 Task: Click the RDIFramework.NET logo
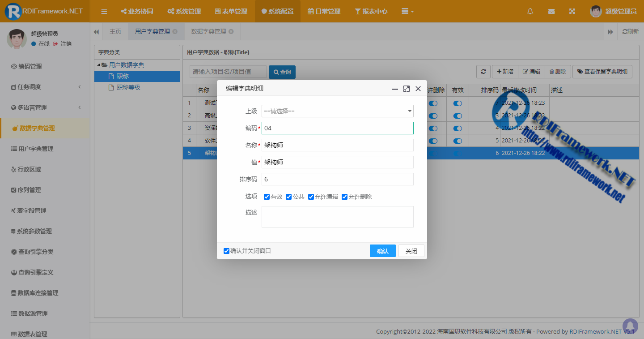44,11
